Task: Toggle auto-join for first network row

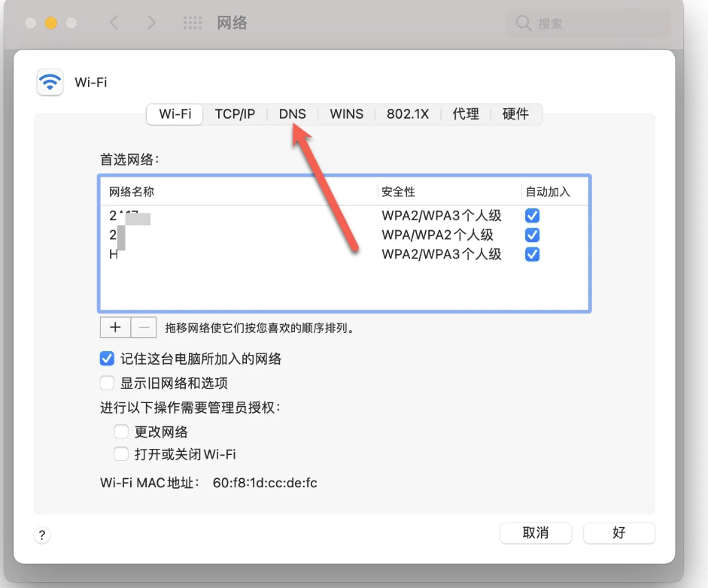Action: point(532,216)
